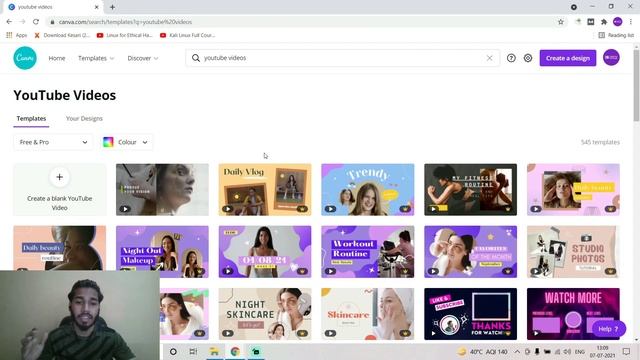Expand the Discover menu
The image size is (640, 360).
click(143, 58)
